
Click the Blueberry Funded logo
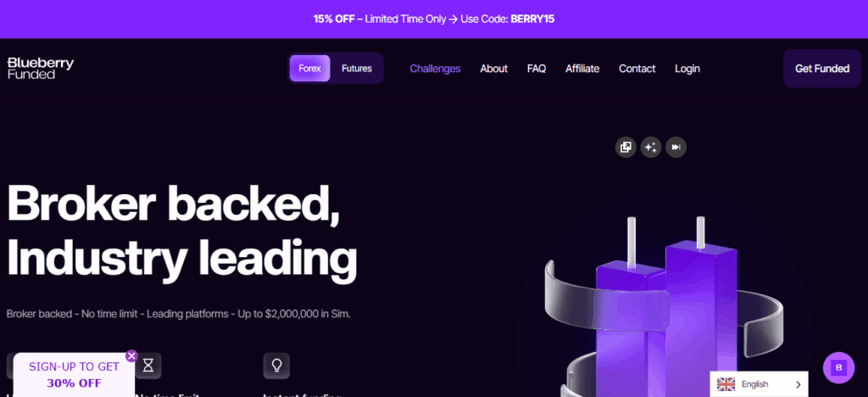point(41,69)
